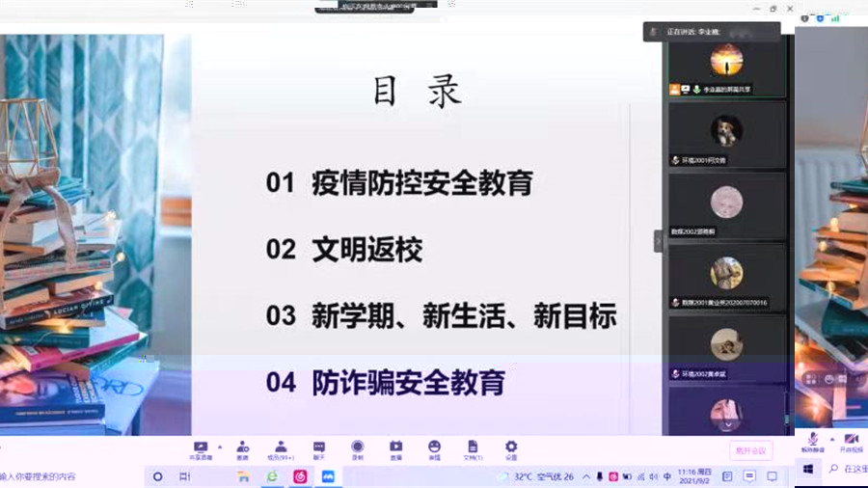Check the green network signal icon

point(835,19)
